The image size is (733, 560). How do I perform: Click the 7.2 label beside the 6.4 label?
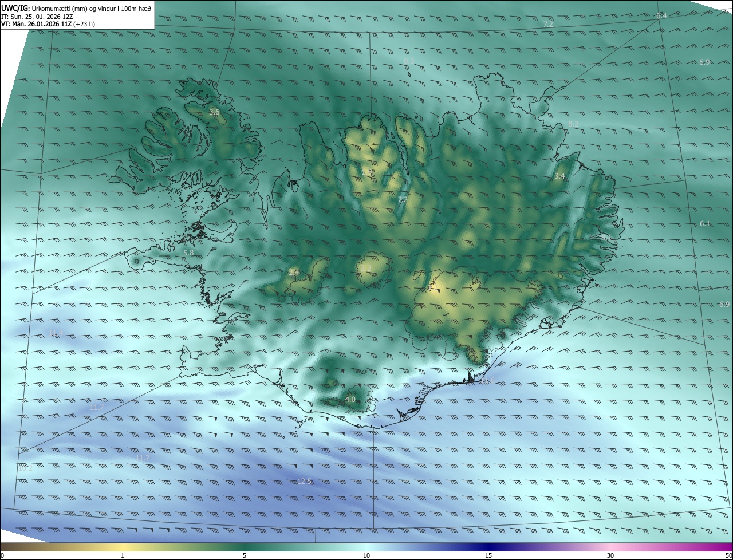point(548,24)
